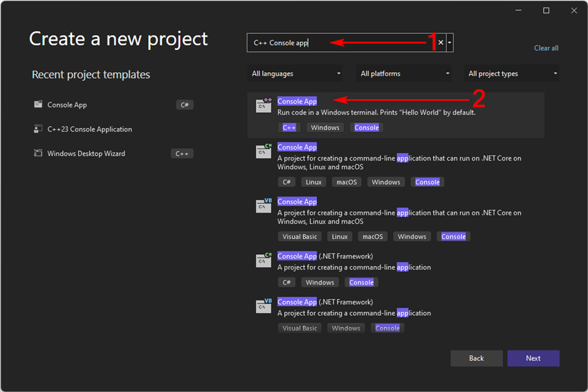Clear the search box with the X
The height and width of the screenshot is (392, 588).
(441, 42)
